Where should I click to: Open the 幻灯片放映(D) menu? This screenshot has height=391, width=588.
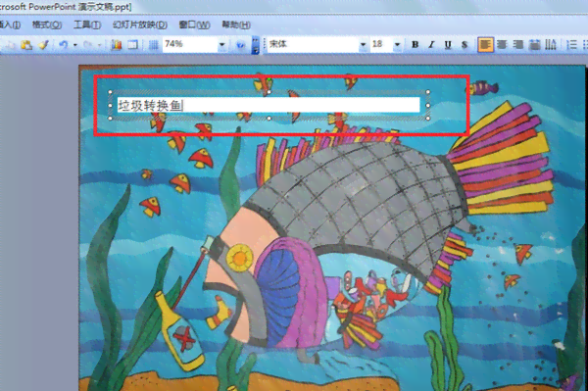pos(140,24)
